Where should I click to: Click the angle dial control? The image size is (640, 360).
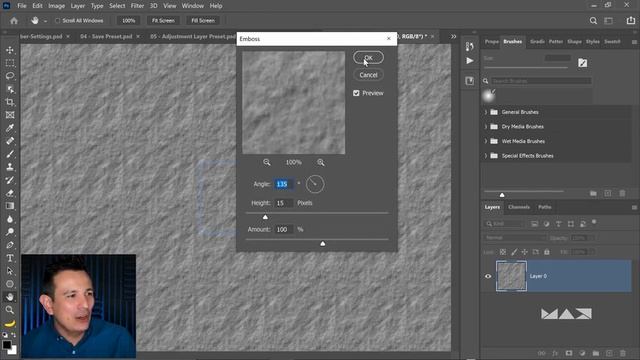click(x=315, y=184)
